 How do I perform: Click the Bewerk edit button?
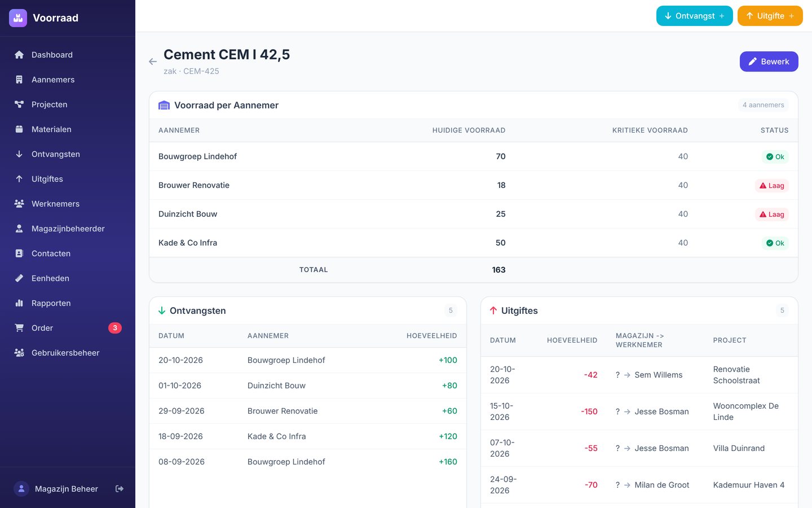click(769, 62)
